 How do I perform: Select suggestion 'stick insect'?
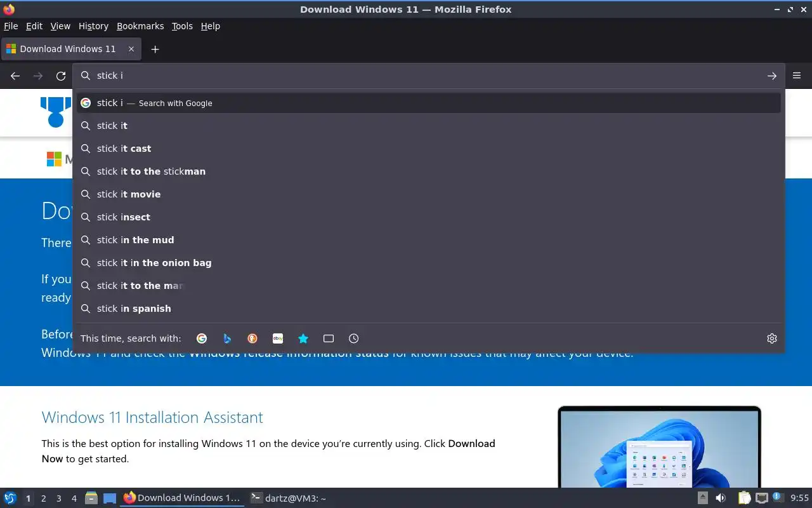coord(429,217)
